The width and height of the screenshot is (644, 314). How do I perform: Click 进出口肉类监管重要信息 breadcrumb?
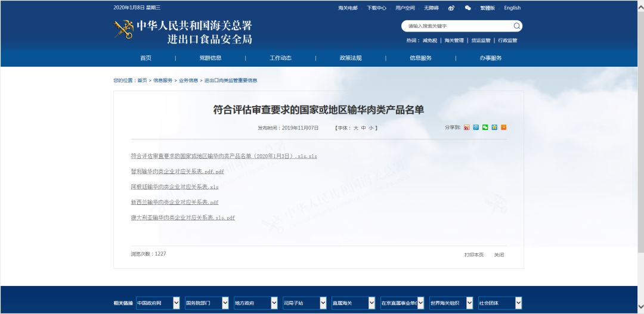click(x=231, y=80)
